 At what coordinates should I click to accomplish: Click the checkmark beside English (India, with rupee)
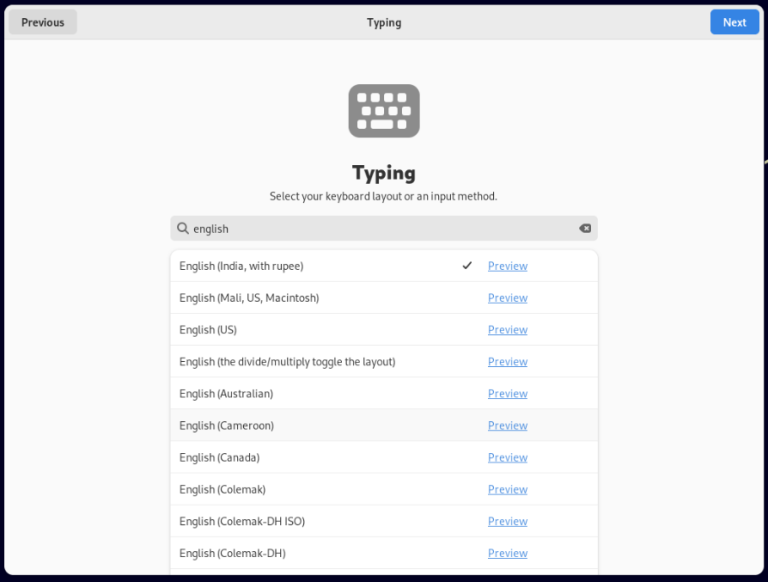pos(467,266)
